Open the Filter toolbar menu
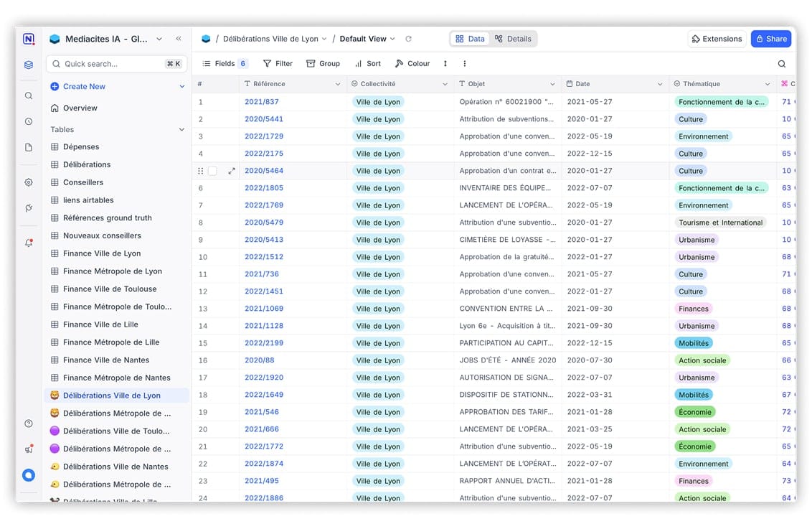 tap(278, 64)
